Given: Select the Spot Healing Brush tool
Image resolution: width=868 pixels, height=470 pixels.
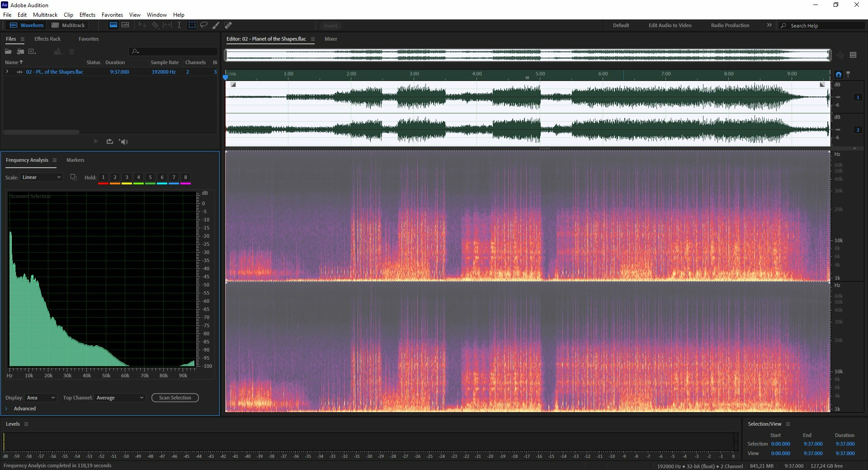Looking at the screenshot, I should (x=228, y=25).
